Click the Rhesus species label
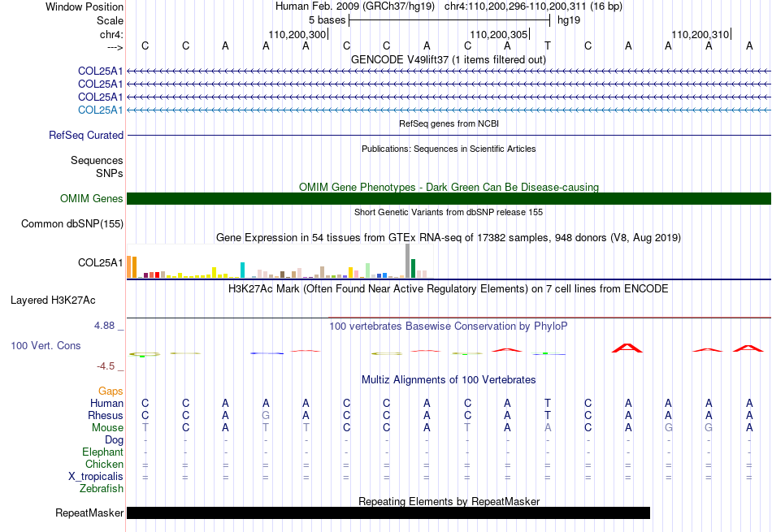The image size is (772, 532). click(106, 415)
